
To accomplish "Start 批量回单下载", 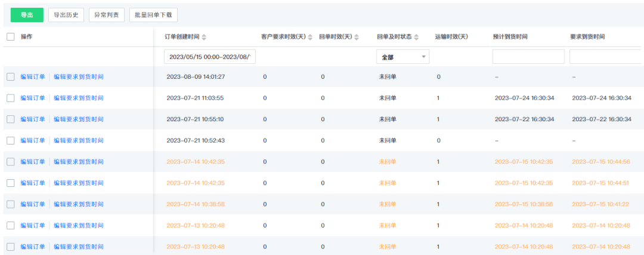I will pos(154,15).
